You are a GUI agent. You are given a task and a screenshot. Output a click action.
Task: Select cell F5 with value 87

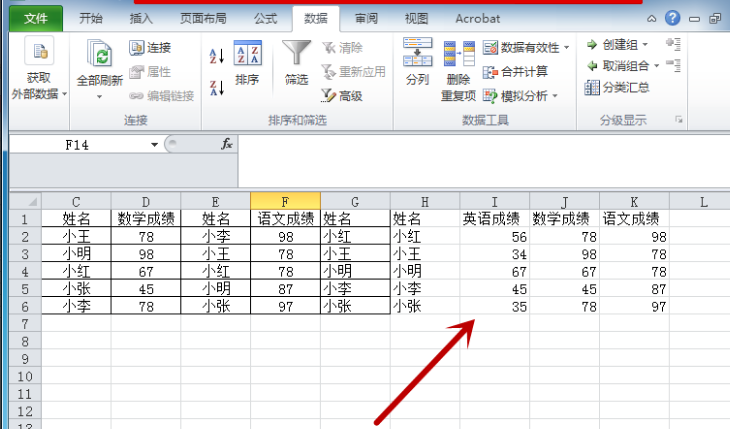point(285,289)
